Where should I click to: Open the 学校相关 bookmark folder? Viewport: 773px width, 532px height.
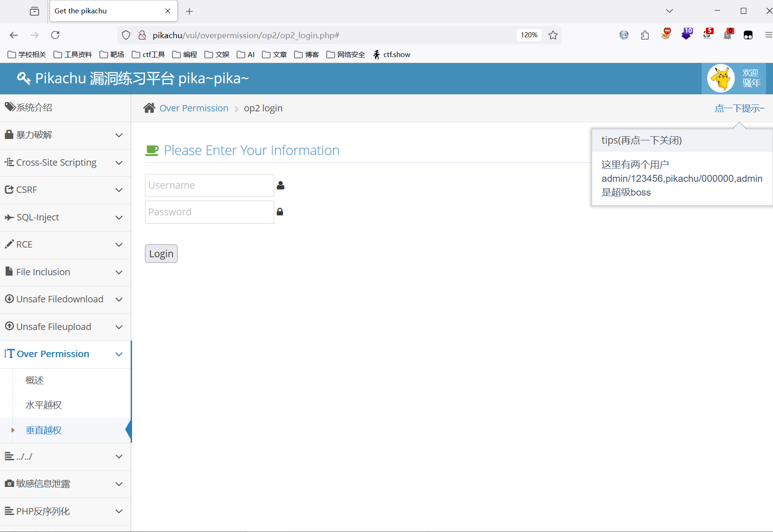click(27, 54)
